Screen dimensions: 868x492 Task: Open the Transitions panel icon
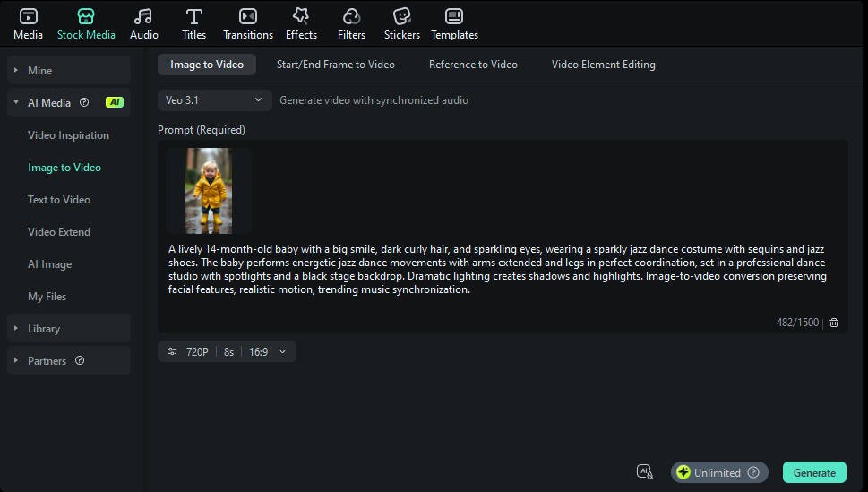click(248, 17)
